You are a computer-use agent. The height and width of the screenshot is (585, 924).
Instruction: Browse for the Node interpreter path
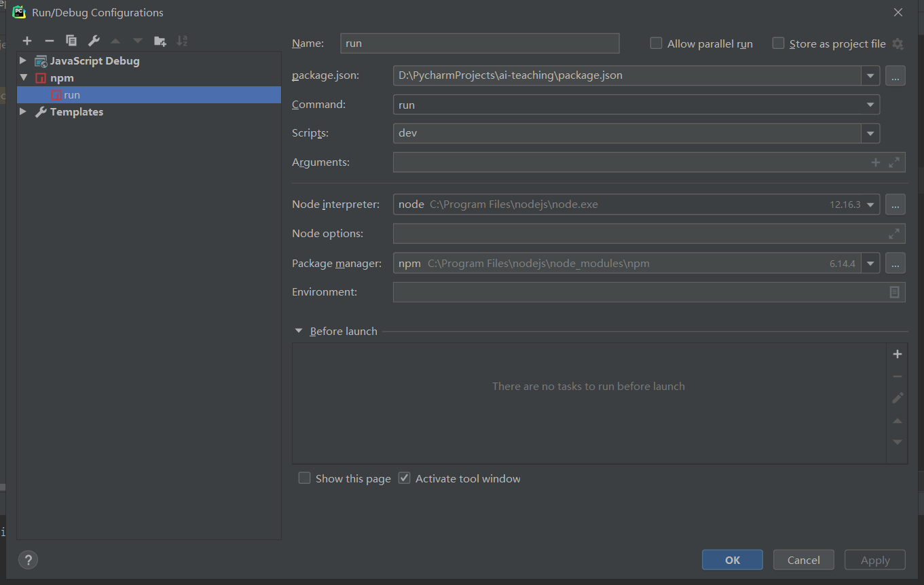[x=895, y=204]
